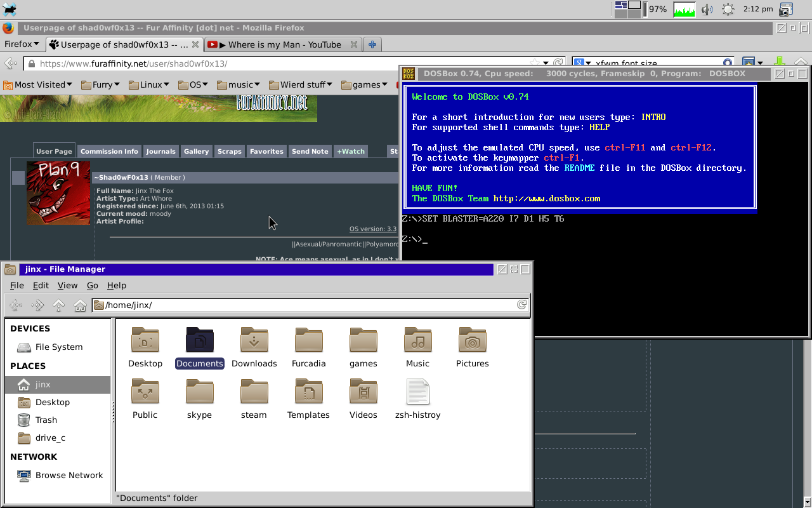Open the Journals page tab
The width and height of the screenshot is (812, 508).
pyautogui.click(x=160, y=151)
